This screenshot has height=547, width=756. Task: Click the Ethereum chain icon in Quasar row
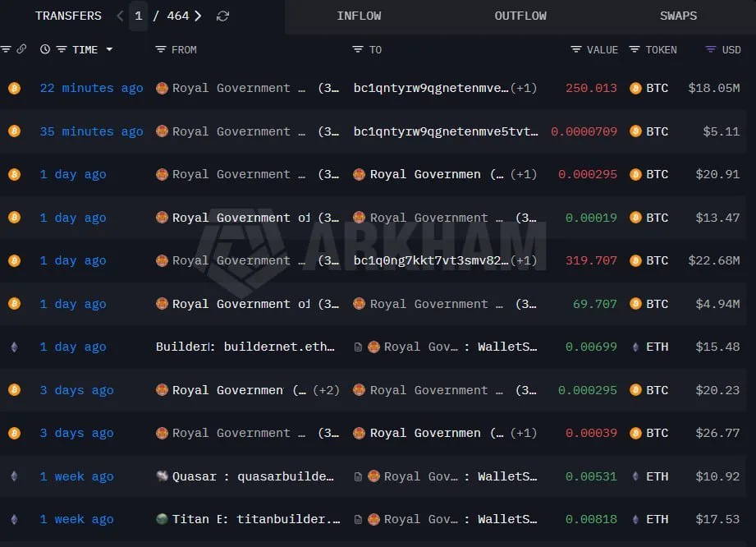point(15,476)
